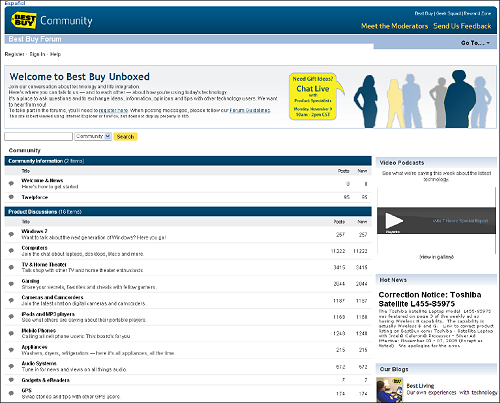This screenshot has width=500, height=403.
Task: Click the yellow Search button
Action: 125,137
